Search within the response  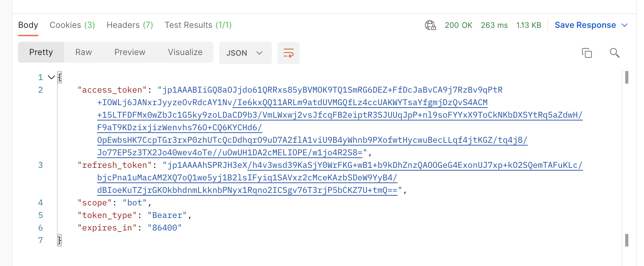point(614,53)
